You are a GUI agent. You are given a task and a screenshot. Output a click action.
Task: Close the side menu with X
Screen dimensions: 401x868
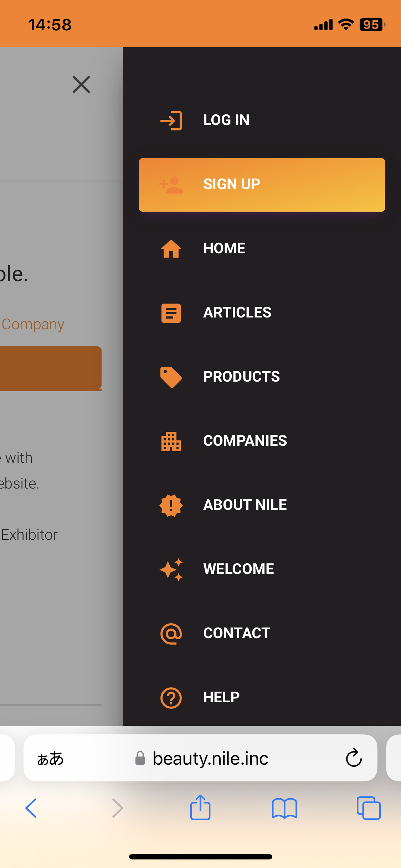click(x=81, y=84)
